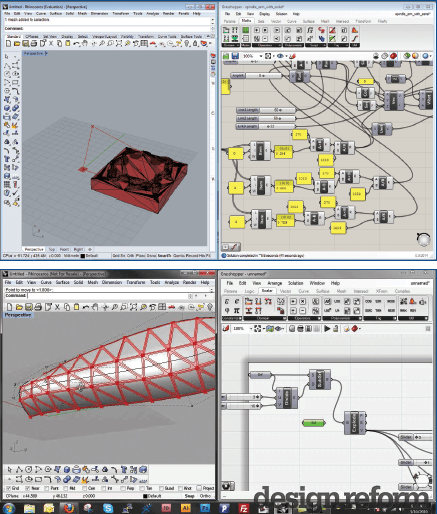Click the Save file icon in upper Grasshopper canvas toolbar
Image resolution: width=437 pixels, height=514 pixels.
pos(235,56)
